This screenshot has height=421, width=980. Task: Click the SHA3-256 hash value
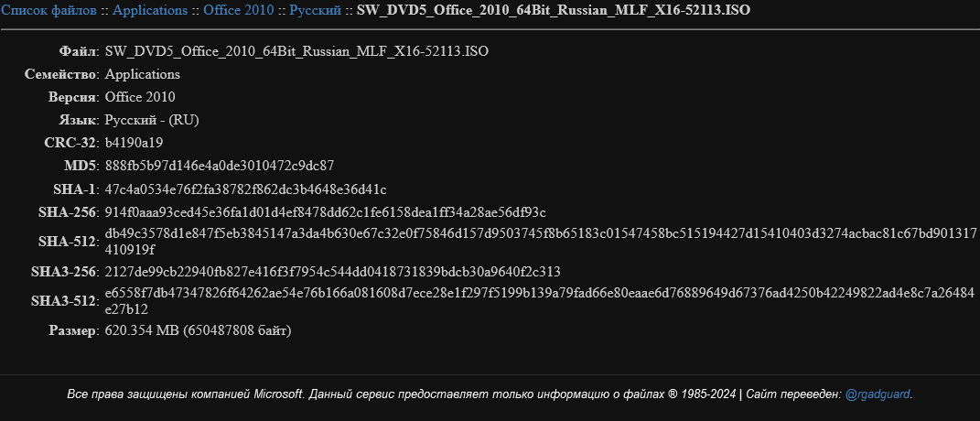pos(332,272)
